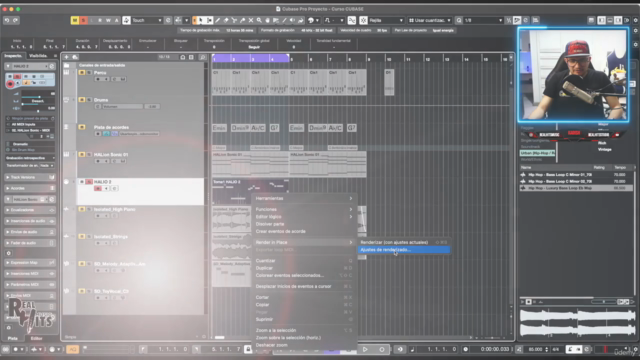Open the Left Zone layout icon
640x360 pixels.
601,20
